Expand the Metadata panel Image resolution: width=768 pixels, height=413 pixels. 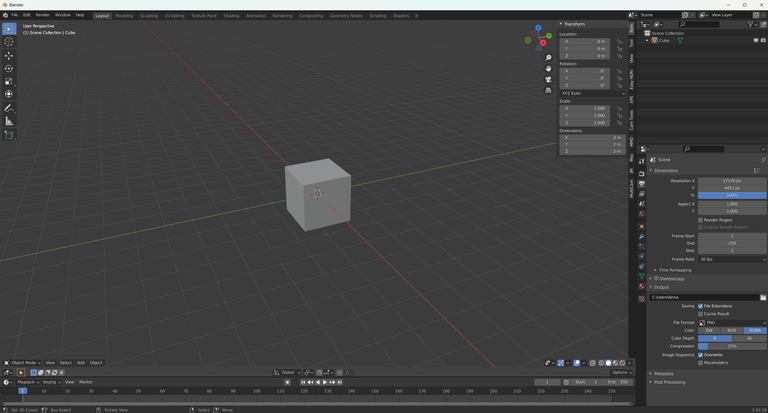click(664, 373)
